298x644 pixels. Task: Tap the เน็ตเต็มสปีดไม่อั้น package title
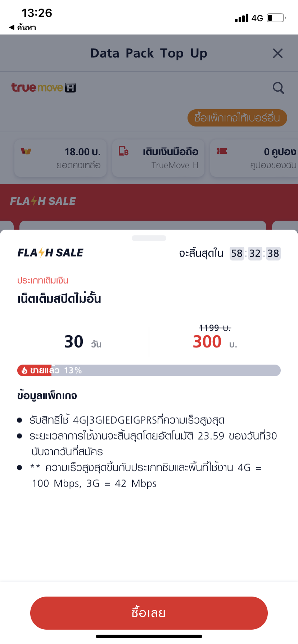coord(59,299)
